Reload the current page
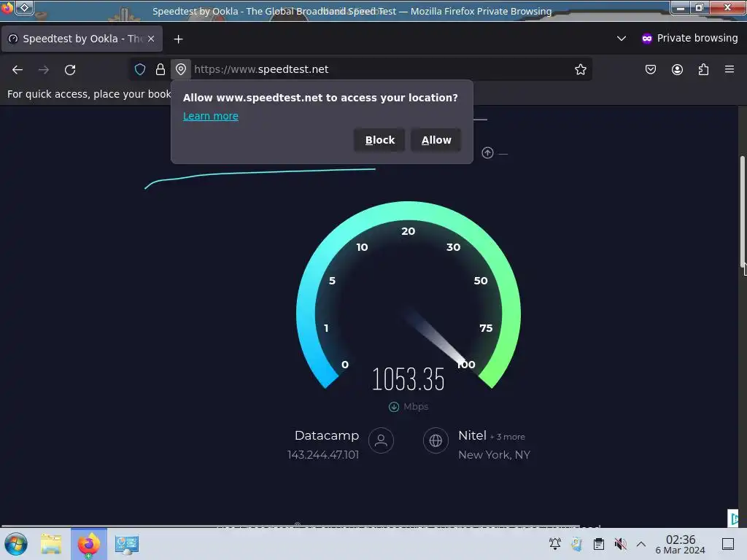 tap(70, 69)
